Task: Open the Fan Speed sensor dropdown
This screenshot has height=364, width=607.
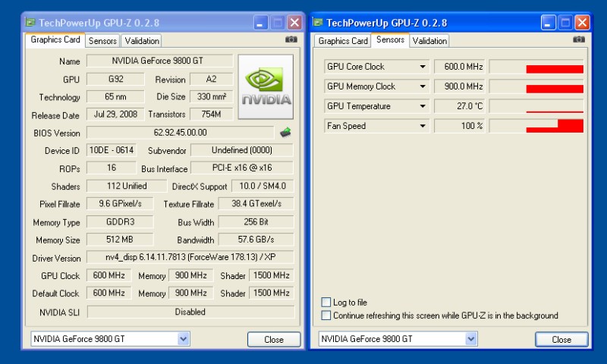Action: (423, 126)
